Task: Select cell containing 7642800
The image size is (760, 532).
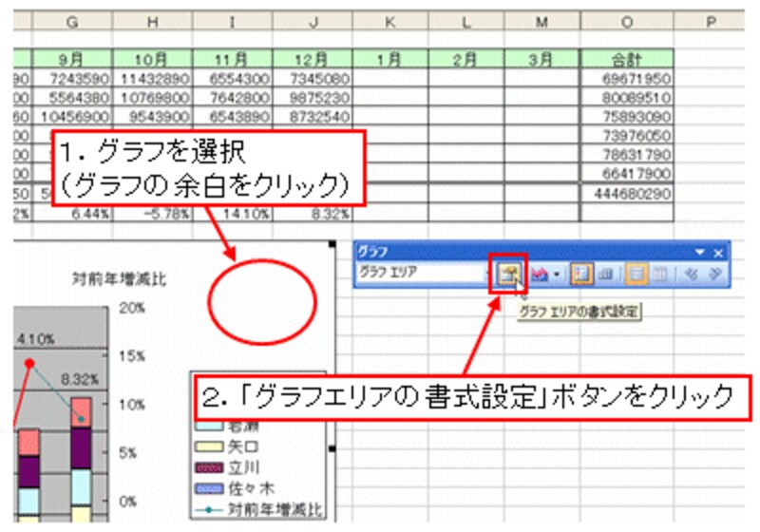Action: (233, 98)
